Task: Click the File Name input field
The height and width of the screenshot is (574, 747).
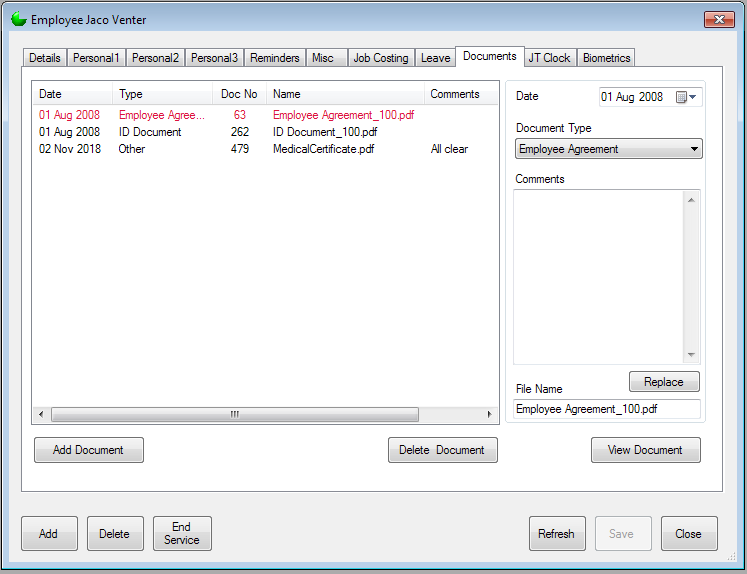Action: tap(607, 409)
